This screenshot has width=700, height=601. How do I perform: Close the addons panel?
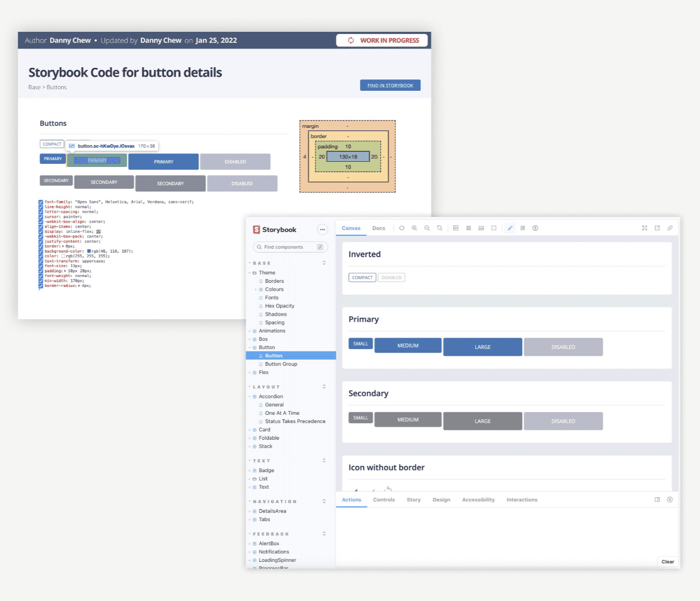click(x=670, y=500)
